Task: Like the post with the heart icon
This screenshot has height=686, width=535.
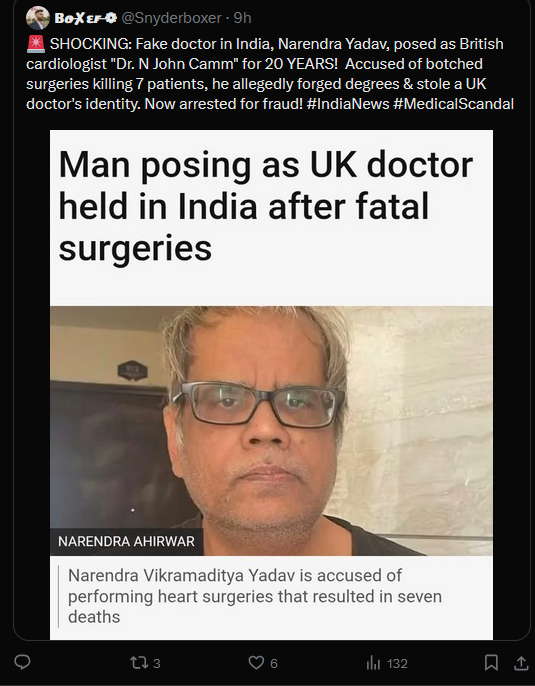Action: (x=256, y=662)
